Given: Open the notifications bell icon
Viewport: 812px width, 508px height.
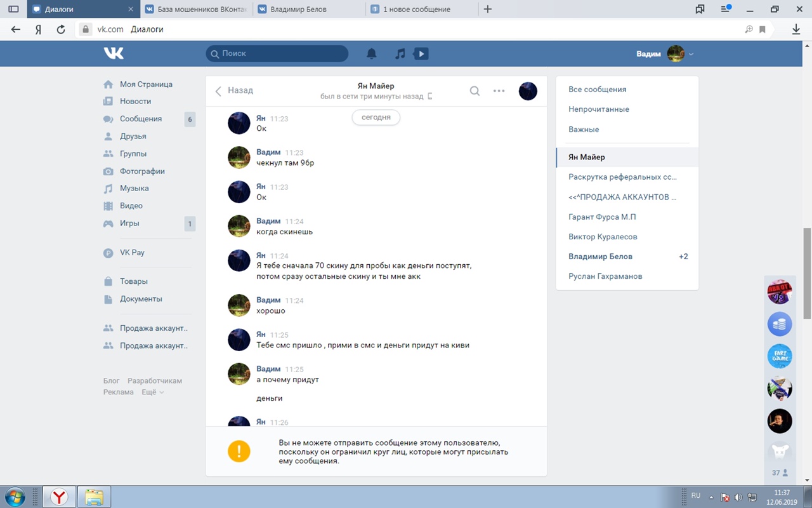Looking at the screenshot, I should (372, 54).
